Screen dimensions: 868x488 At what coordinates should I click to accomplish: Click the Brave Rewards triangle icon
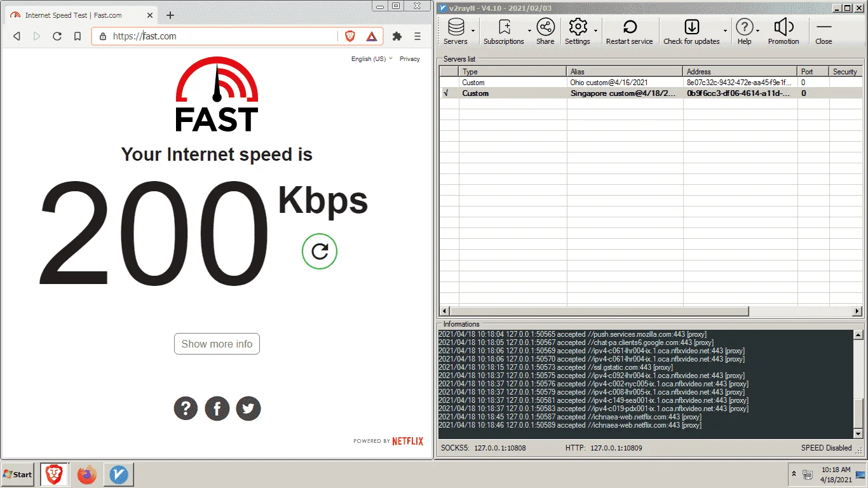[372, 36]
